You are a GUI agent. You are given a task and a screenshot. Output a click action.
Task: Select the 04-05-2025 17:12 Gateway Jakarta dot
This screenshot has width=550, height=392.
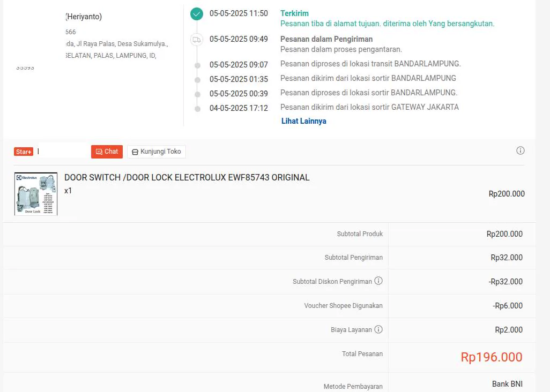[197, 108]
